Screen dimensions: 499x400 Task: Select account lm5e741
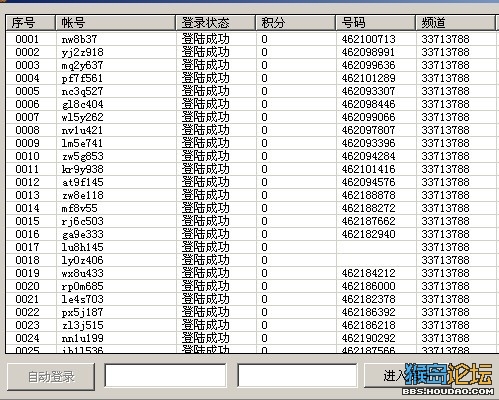[82, 143]
